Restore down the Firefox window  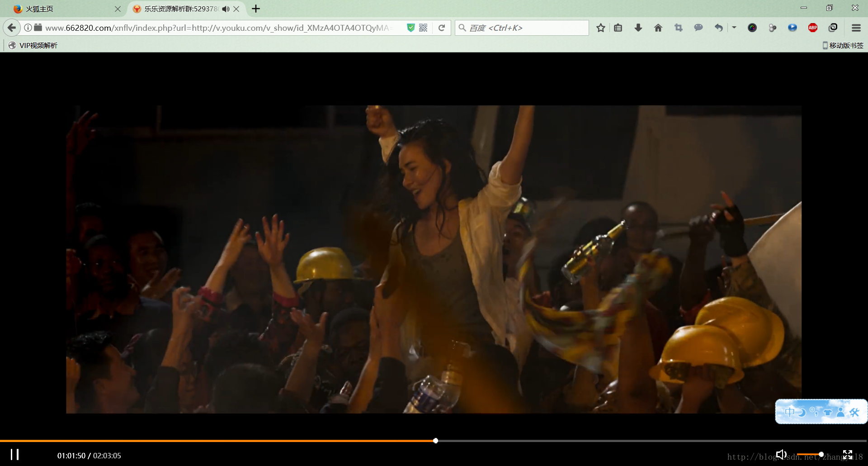pos(829,8)
